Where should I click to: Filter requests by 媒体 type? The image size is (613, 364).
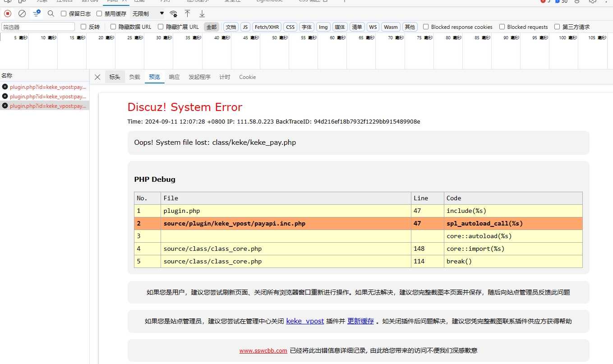click(x=340, y=27)
